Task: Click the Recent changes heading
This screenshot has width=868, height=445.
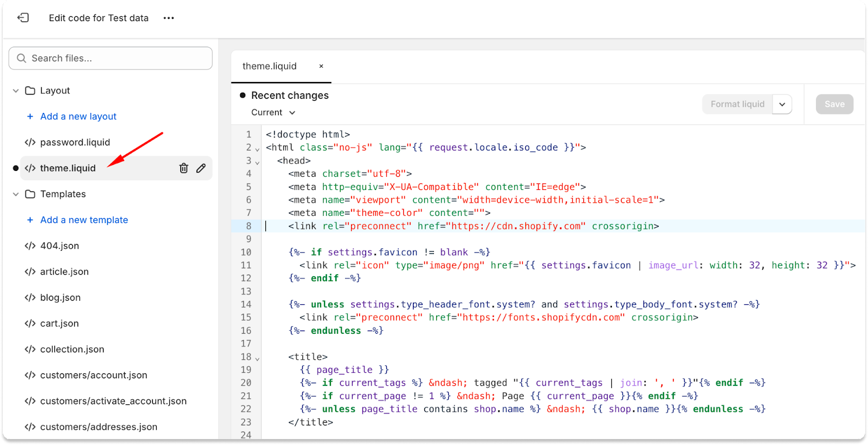Action: 290,96
